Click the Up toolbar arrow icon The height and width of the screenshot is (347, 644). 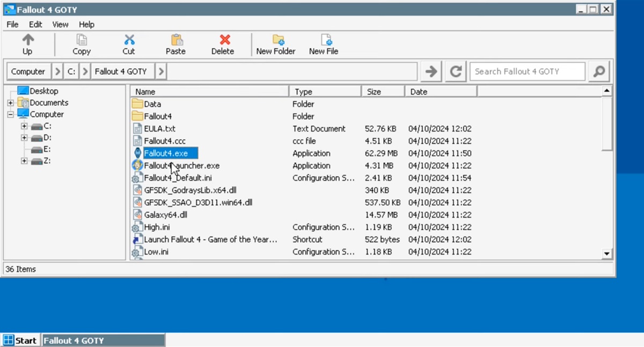pyautogui.click(x=28, y=40)
